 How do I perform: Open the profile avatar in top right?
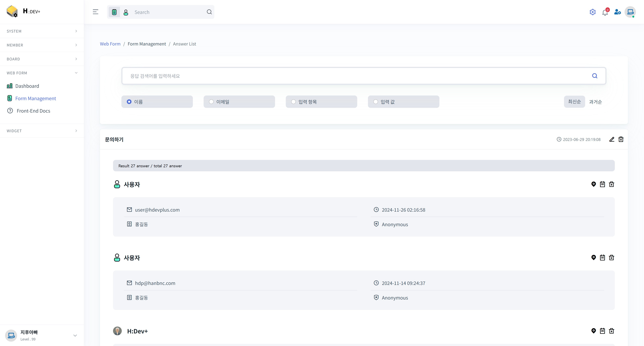pos(630,12)
